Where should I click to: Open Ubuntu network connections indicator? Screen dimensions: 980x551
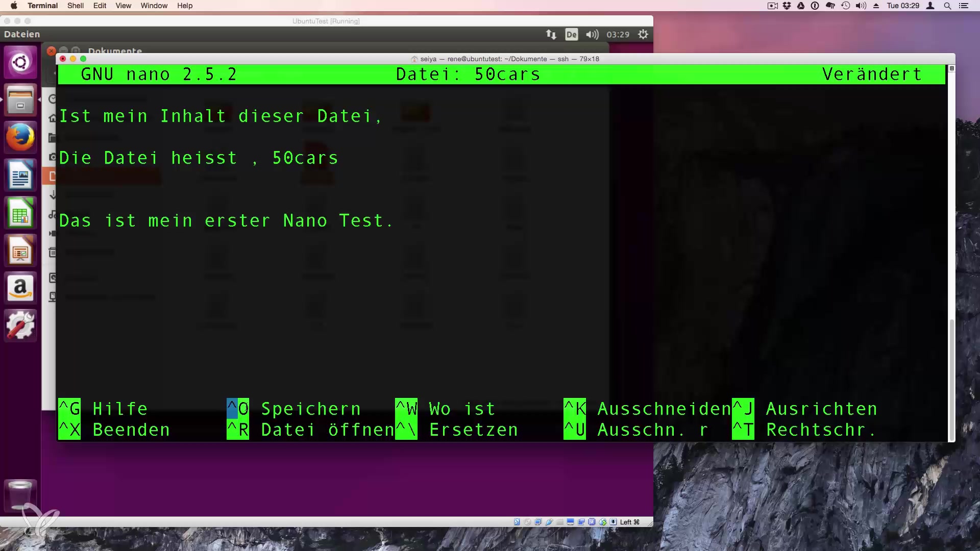[551, 34]
